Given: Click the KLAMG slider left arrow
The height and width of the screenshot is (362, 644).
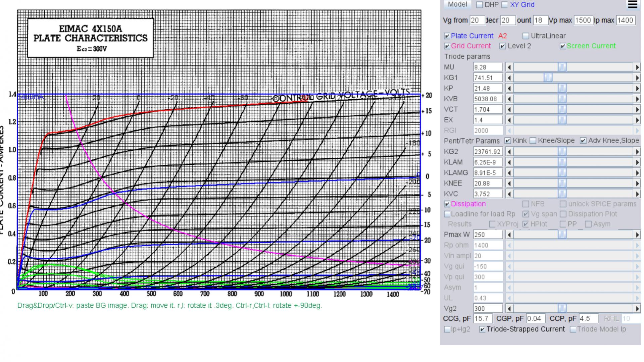Looking at the screenshot, I should coord(509,173).
